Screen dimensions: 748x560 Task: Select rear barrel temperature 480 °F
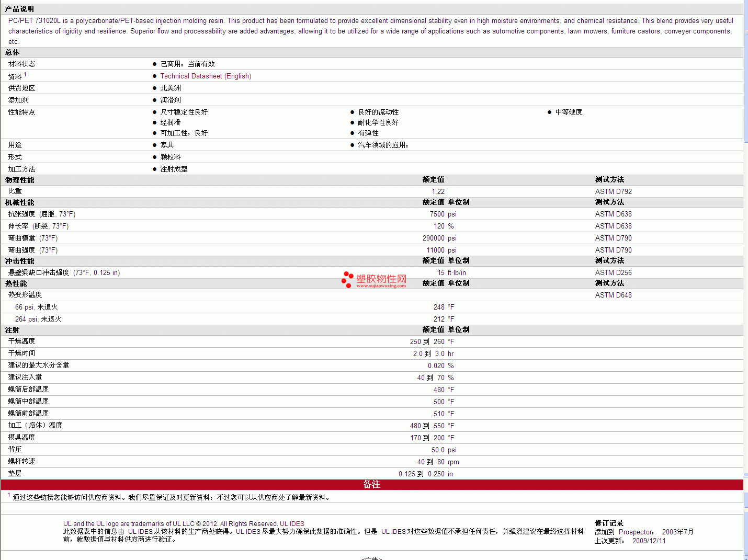444,390
